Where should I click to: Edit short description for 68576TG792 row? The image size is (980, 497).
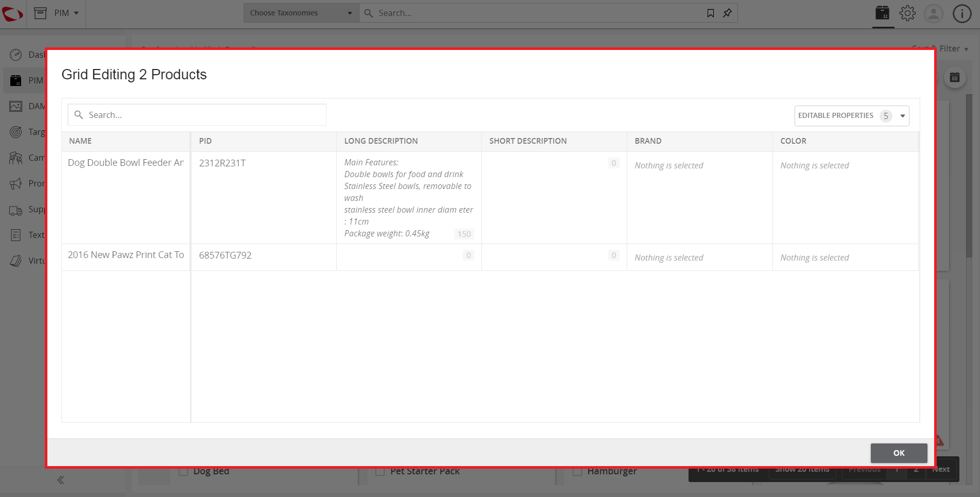[554, 257]
